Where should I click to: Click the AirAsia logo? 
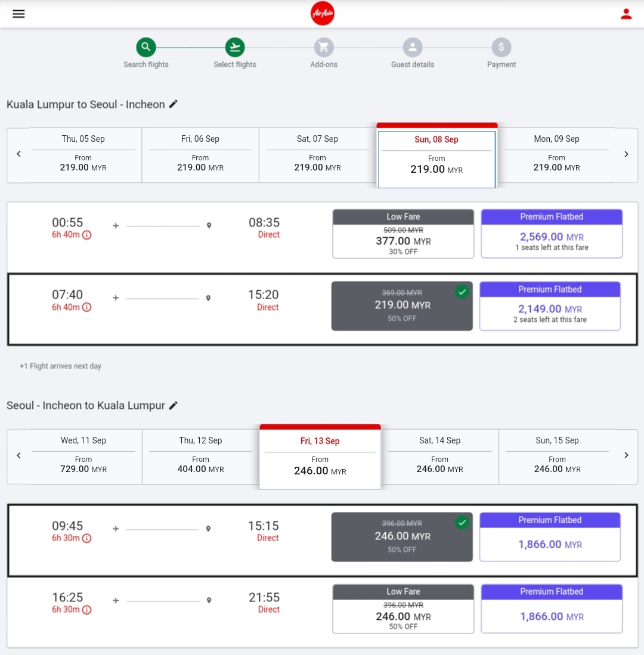(323, 14)
